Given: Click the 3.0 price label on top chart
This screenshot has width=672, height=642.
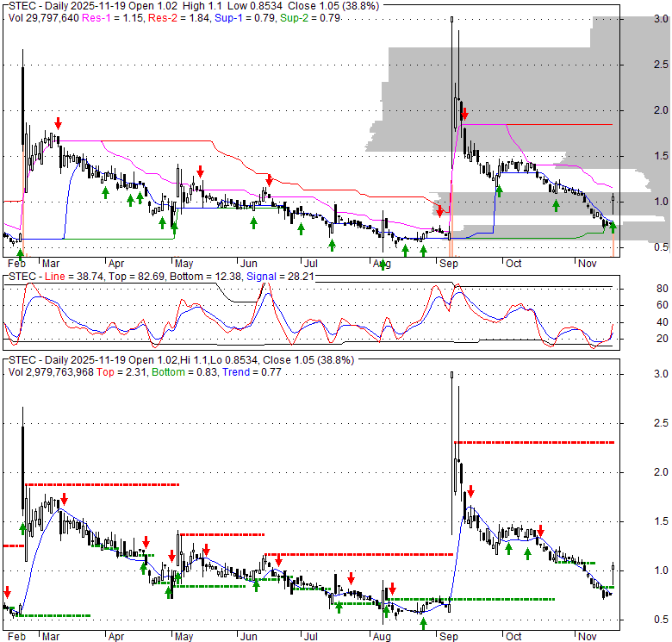Looking at the screenshot, I should pos(661,19).
